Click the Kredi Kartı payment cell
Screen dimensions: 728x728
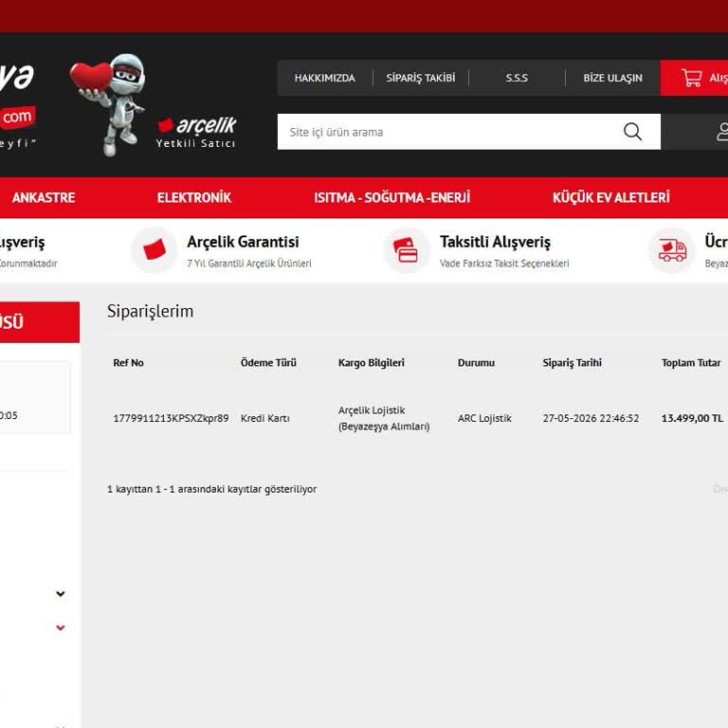(x=265, y=418)
